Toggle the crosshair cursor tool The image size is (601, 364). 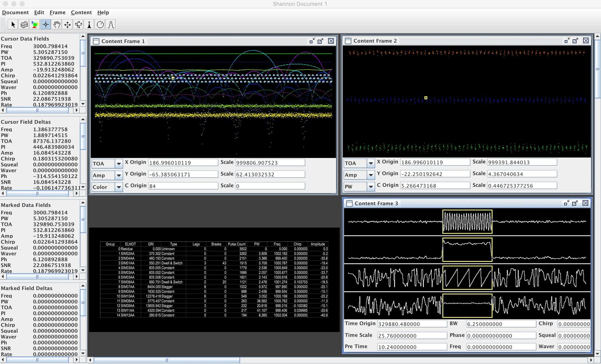coord(46,25)
